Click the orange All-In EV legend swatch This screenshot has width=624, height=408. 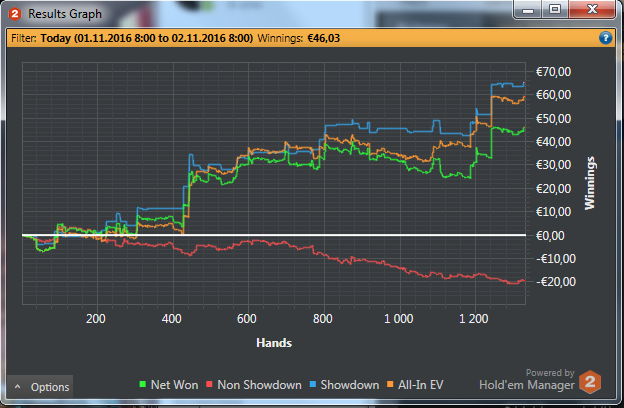point(390,384)
